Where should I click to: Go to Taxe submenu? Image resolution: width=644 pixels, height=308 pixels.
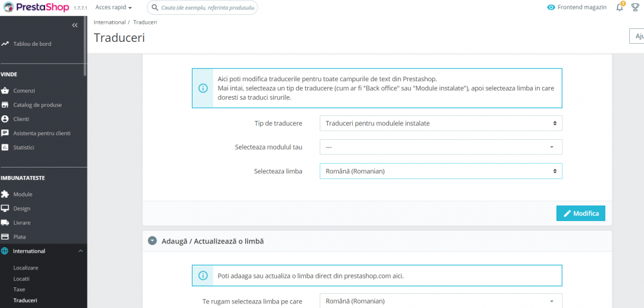pos(19,289)
